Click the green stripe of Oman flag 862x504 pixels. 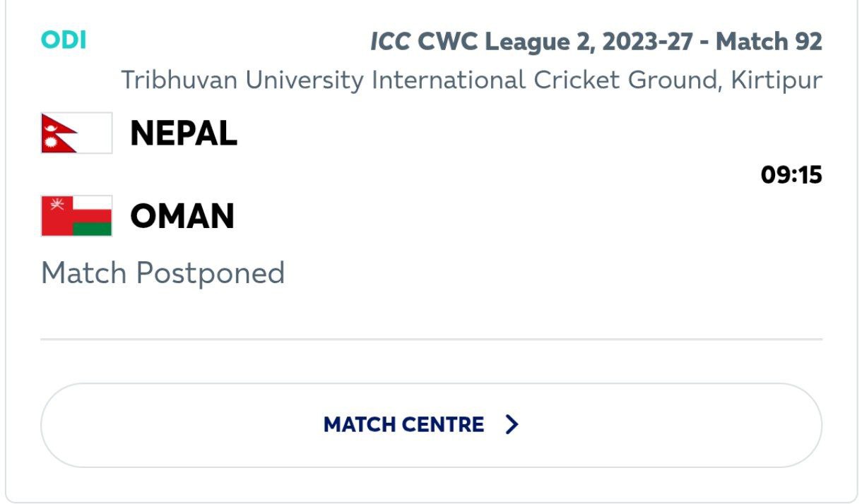click(93, 228)
